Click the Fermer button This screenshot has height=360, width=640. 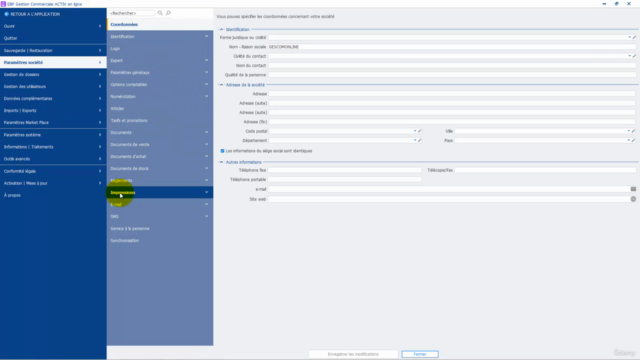pyautogui.click(x=420, y=354)
